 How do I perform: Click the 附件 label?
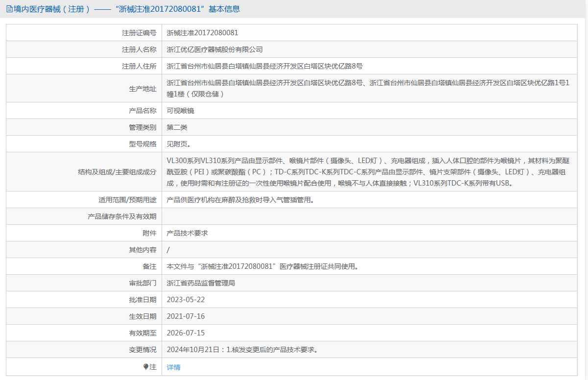[x=150, y=233]
